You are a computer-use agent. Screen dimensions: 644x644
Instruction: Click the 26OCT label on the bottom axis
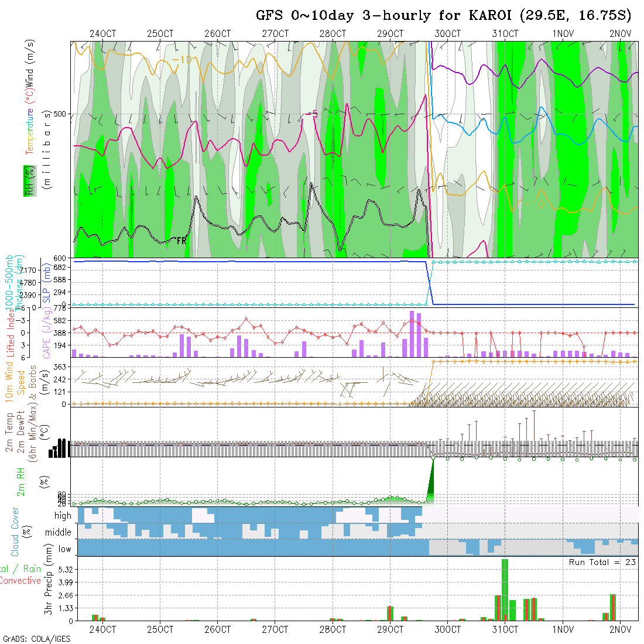217,629
